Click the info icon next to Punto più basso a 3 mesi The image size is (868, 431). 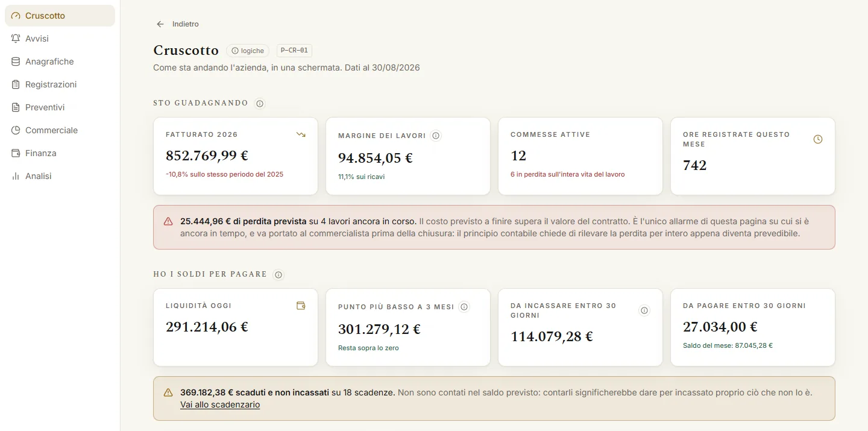464,307
